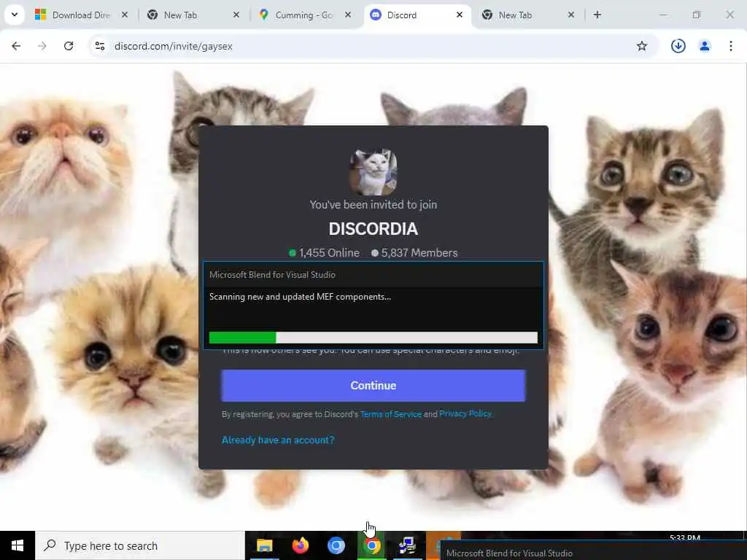Viewport: 747px width, 560px height.
Task: Reload the current page
Action: (69, 46)
